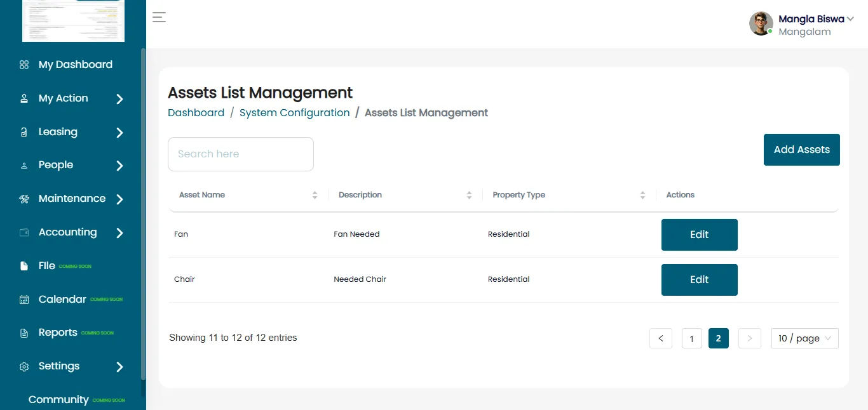
Task: Select pagination page 2
Action: (719, 338)
